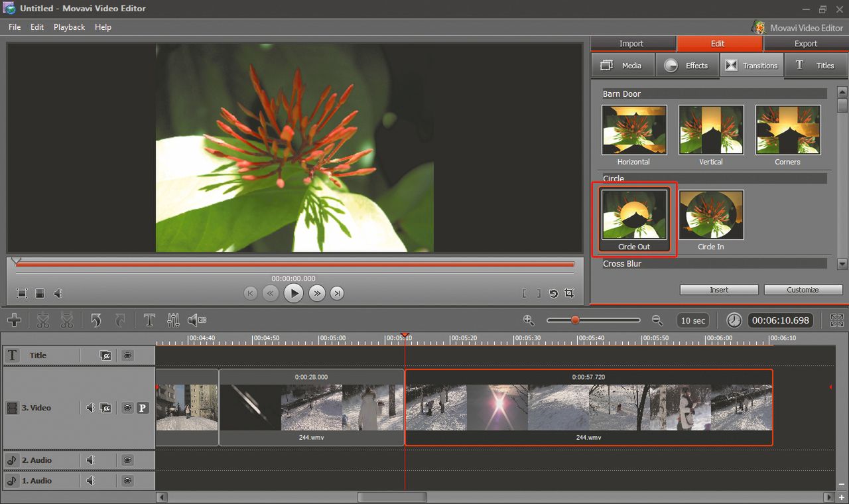
Task: Click the first scissors split icon
Action: point(43,320)
